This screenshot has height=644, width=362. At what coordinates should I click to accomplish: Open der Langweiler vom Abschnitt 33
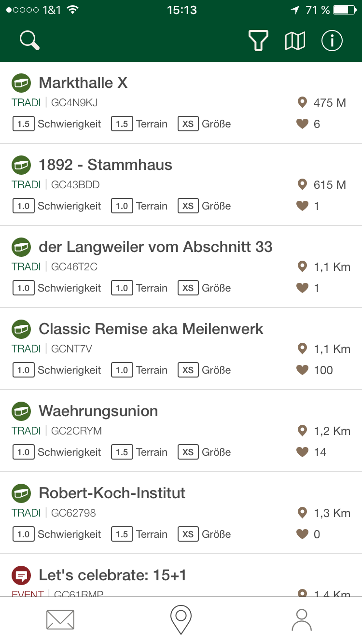pos(155,247)
